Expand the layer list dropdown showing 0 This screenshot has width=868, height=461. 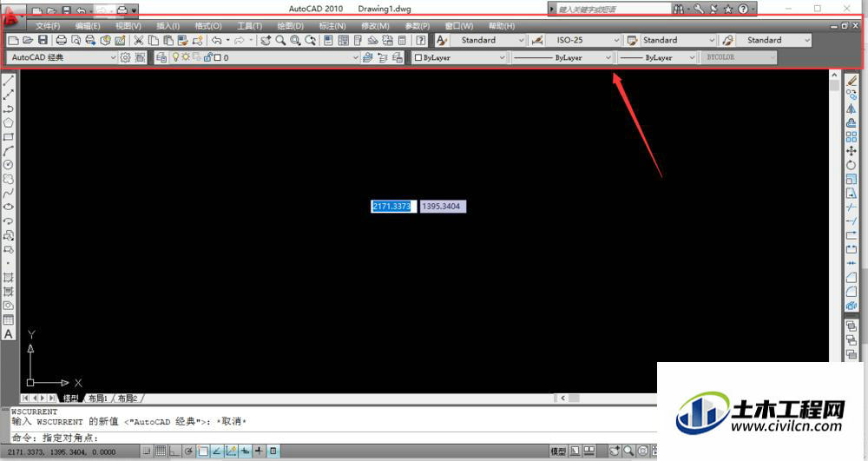[x=355, y=57]
